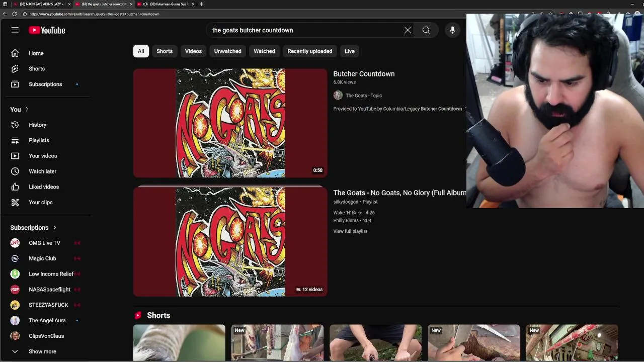The image size is (644, 362).
Task: Select the Videos filter chip
Action: pos(193,51)
